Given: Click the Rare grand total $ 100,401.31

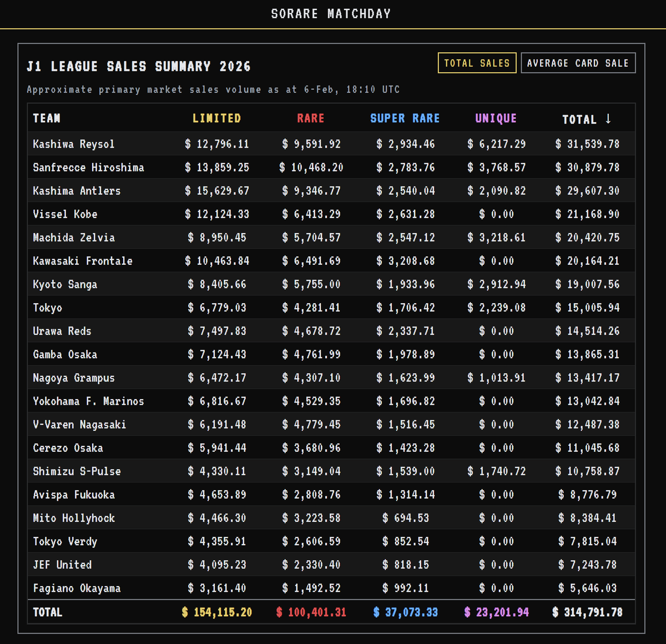Looking at the screenshot, I should click(x=311, y=612).
